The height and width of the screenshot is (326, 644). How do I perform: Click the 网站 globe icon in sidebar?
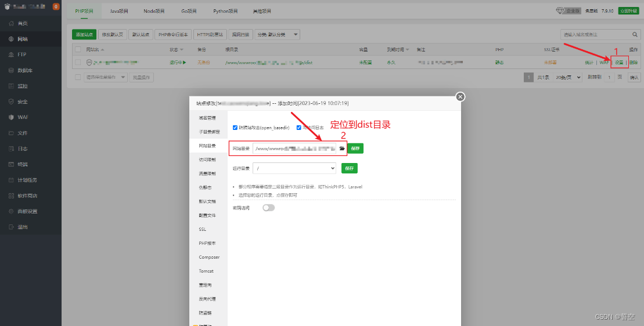(11, 39)
